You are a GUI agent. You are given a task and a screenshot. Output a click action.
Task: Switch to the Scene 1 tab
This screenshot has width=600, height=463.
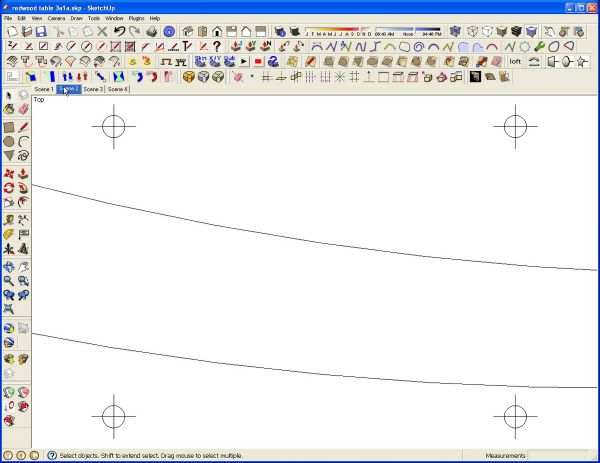click(44, 89)
